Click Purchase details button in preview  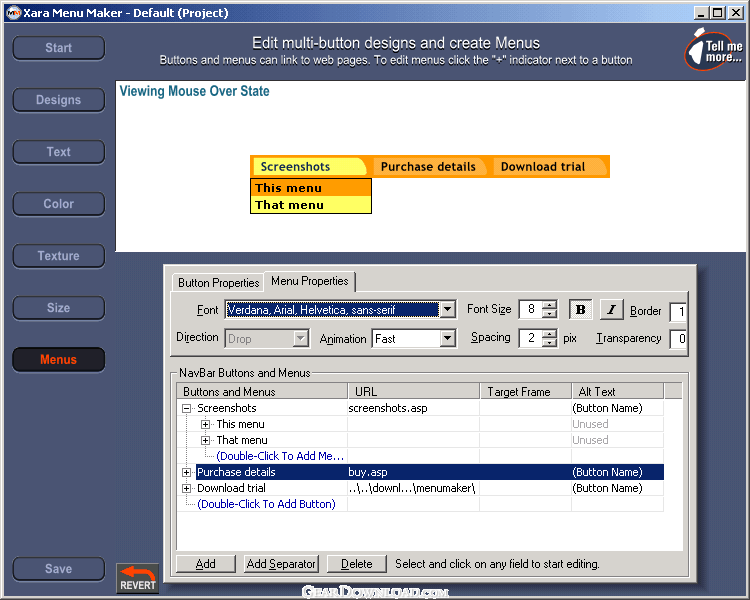click(428, 167)
